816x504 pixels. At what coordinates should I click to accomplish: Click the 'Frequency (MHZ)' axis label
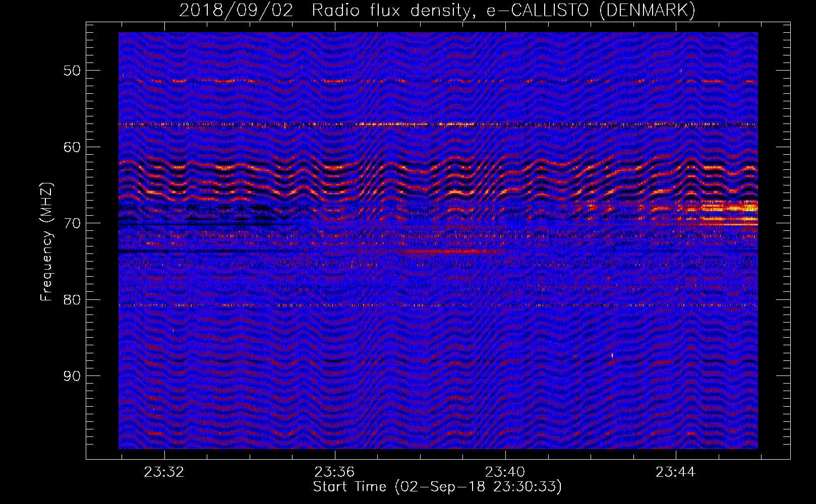pyautogui.click(x=46, y=241)
